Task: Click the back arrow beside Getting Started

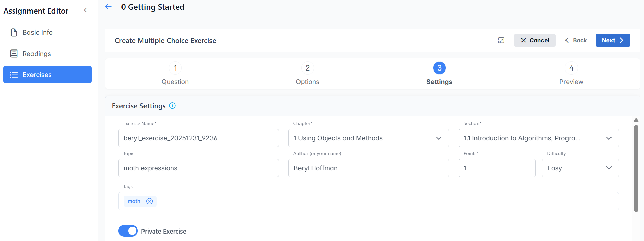Action: [108, 7]
